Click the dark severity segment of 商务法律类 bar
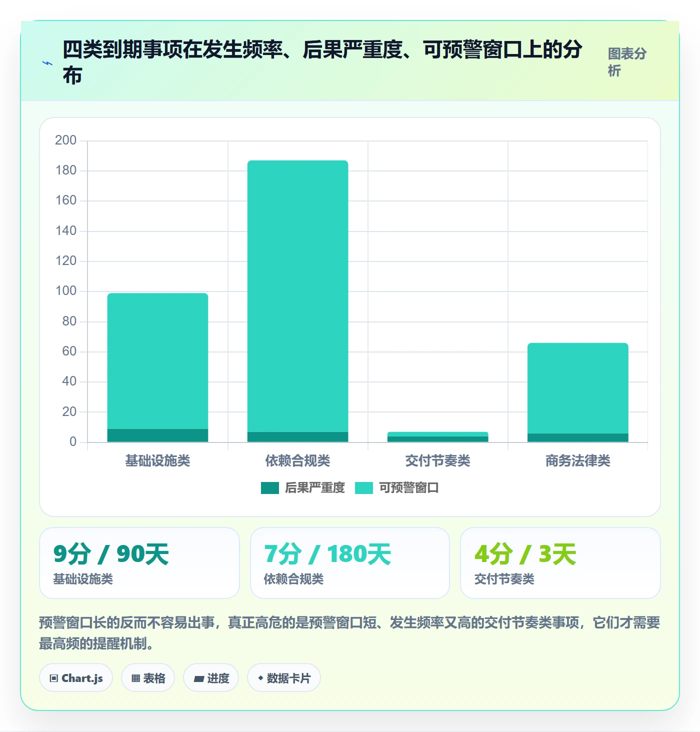 (x=577, y=437)
